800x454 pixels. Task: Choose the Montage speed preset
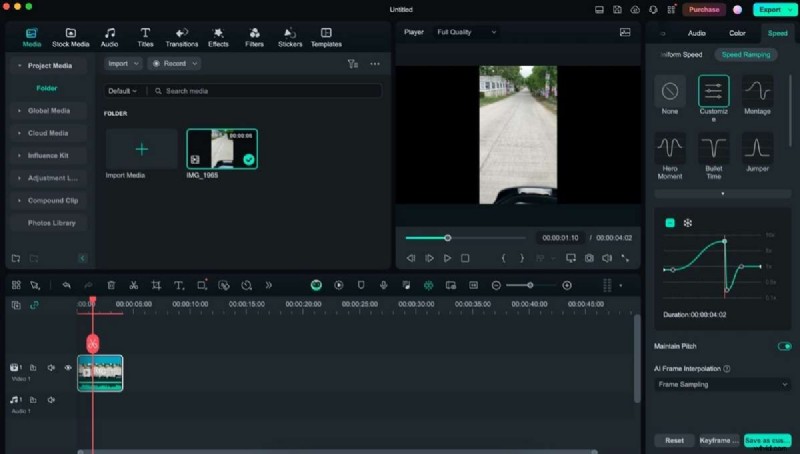point(757,95)
